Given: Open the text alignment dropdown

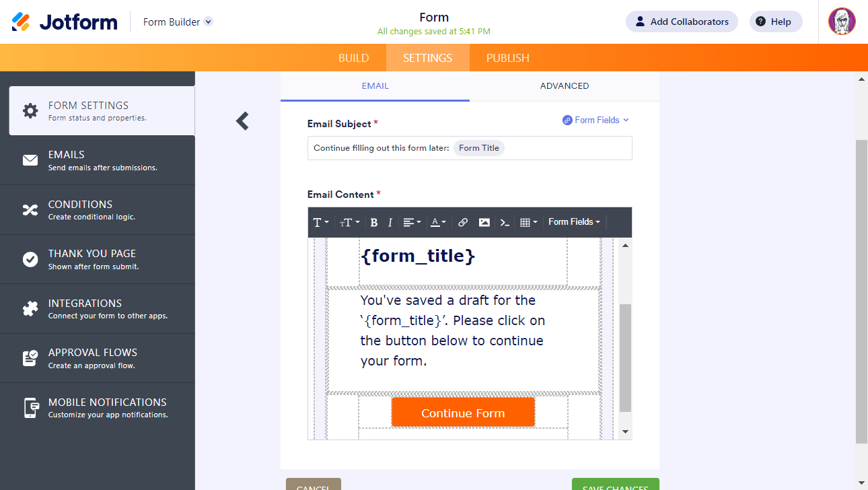Looking at the screenshot, I should tap(412, 222).
